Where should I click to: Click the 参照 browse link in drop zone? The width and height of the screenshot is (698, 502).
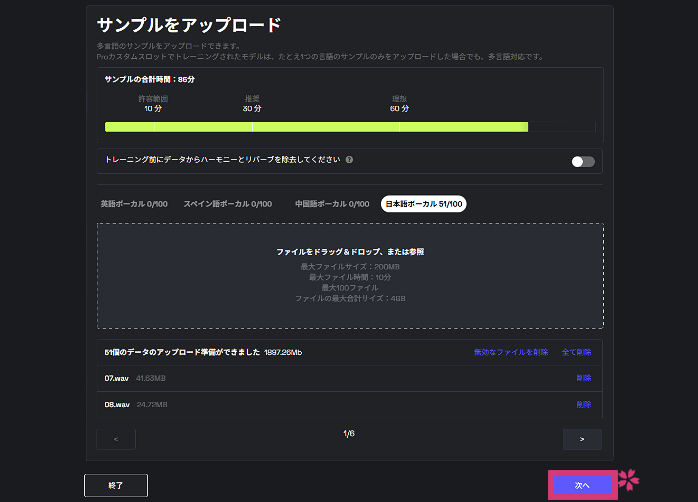tap(430, 252)
